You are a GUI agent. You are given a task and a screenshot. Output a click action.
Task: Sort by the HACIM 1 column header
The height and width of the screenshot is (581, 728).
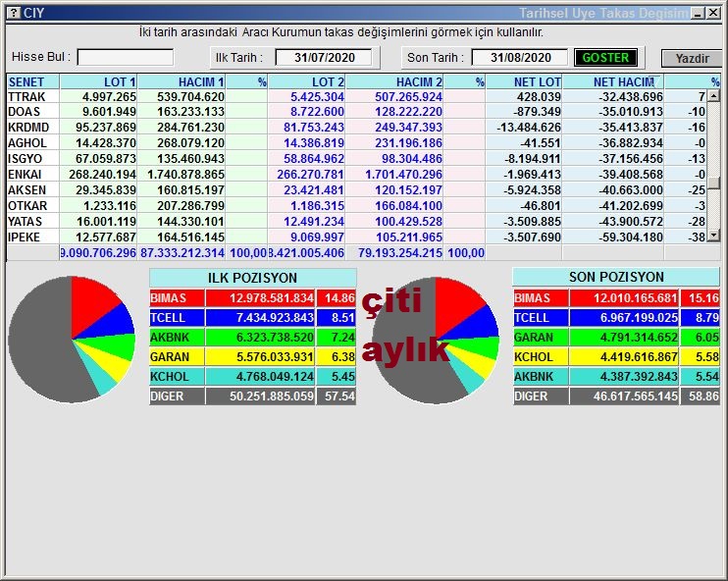(182, 82)
